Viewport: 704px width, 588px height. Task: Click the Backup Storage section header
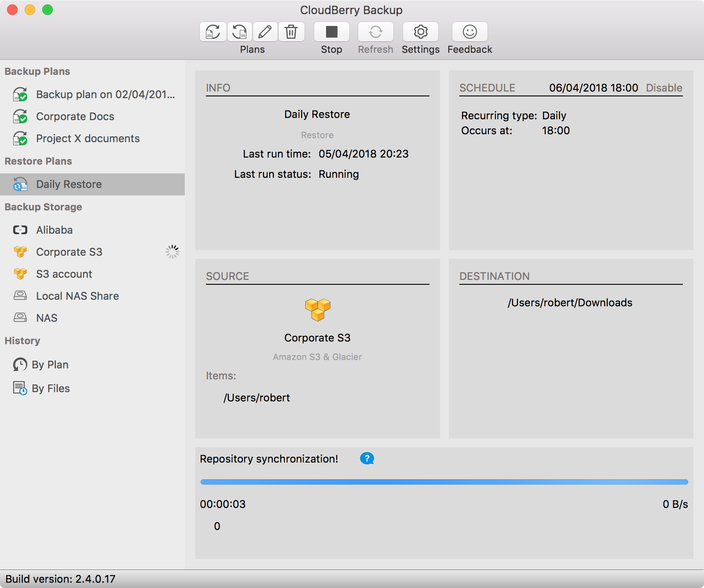tap(43, 207)
